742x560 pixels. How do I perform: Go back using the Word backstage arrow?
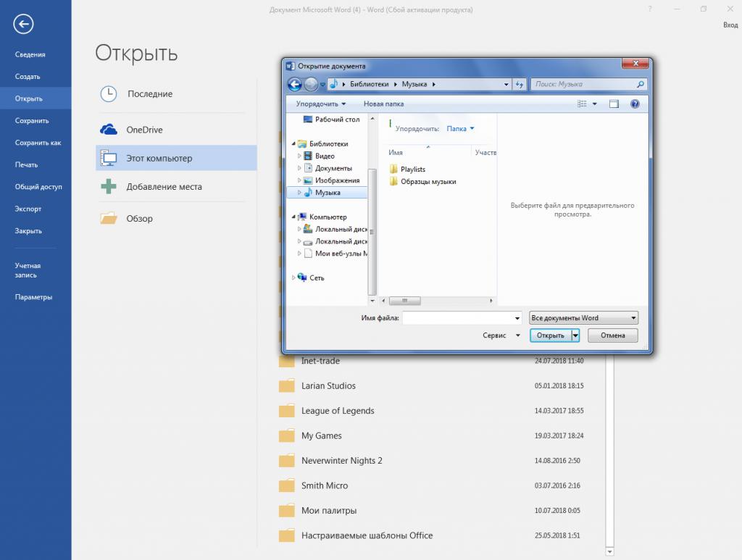coord(23,24)
